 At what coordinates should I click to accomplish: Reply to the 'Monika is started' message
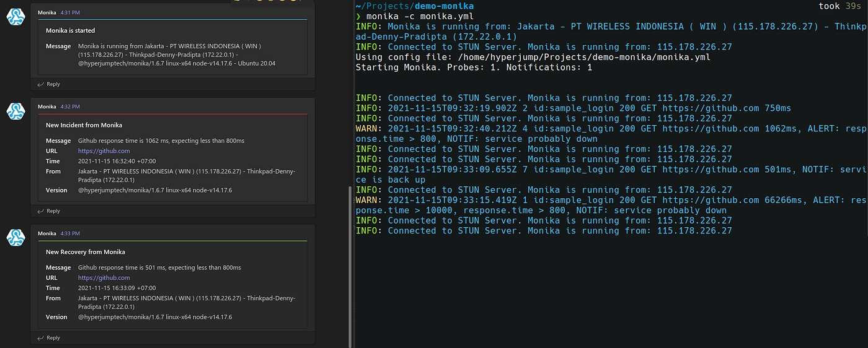[x=48, y=84]
